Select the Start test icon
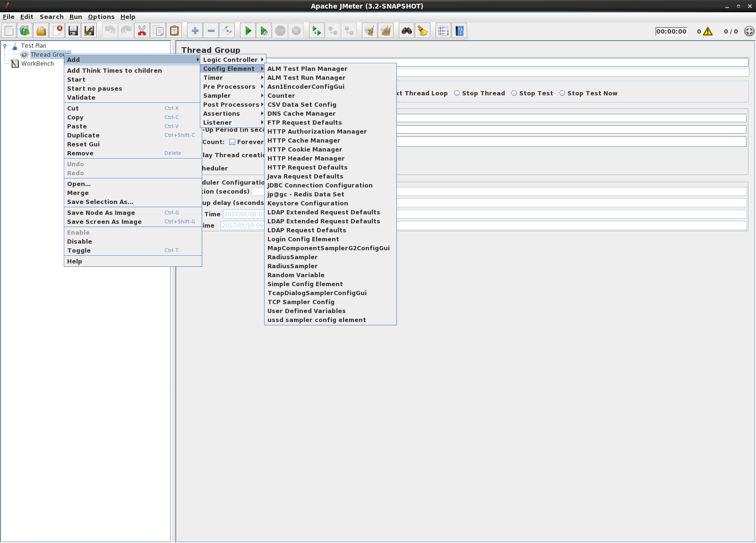This screenshot has width=756, height=543. (248, 31)
